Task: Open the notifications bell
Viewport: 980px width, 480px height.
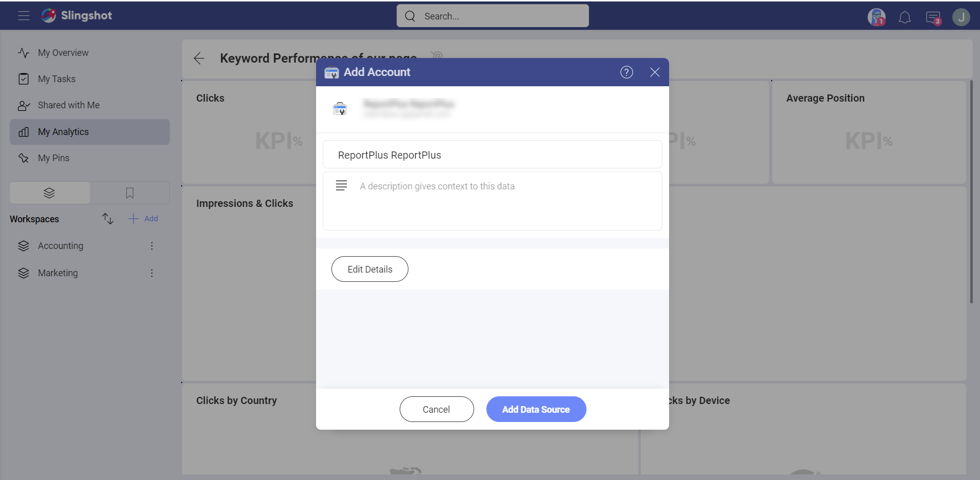Action: click(x=905, y=17)
